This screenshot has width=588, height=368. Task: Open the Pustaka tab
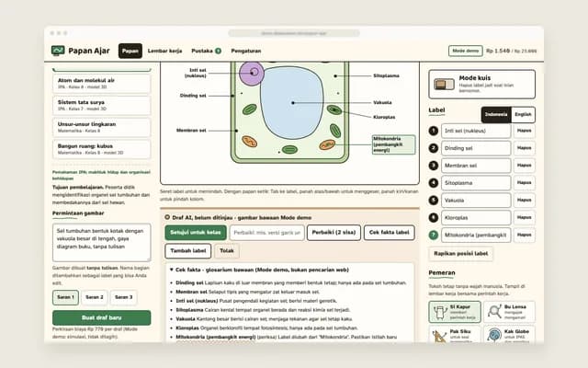(x=206, y=51)
